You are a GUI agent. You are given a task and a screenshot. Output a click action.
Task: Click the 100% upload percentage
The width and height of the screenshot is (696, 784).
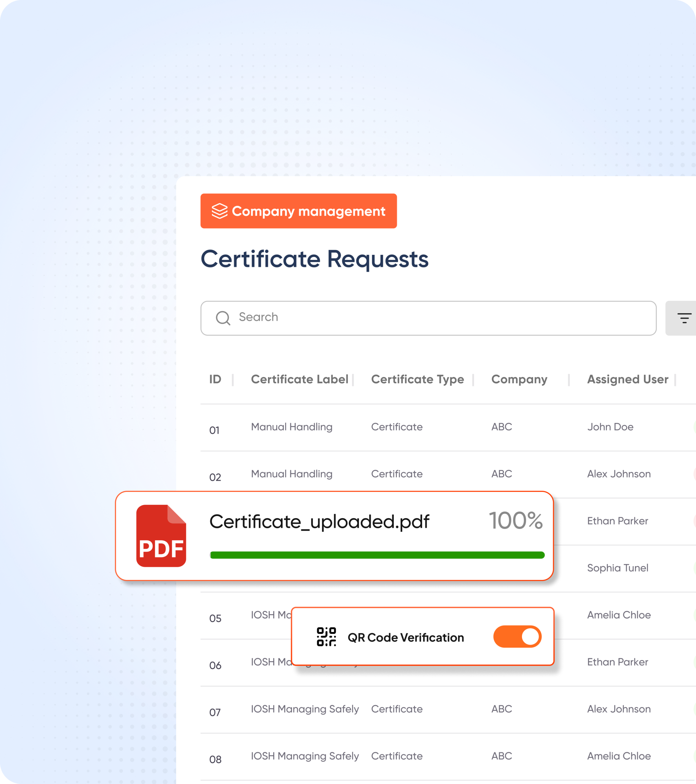coord(516,521)
